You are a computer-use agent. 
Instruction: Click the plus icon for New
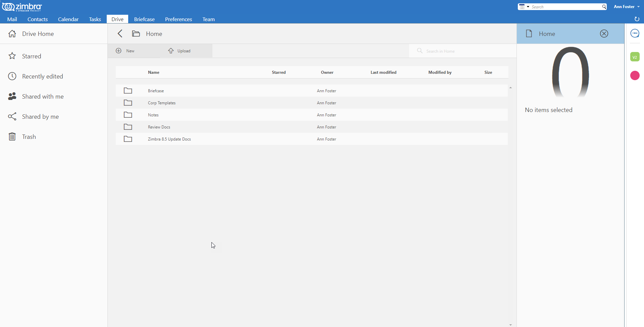[x=118, y=51]
